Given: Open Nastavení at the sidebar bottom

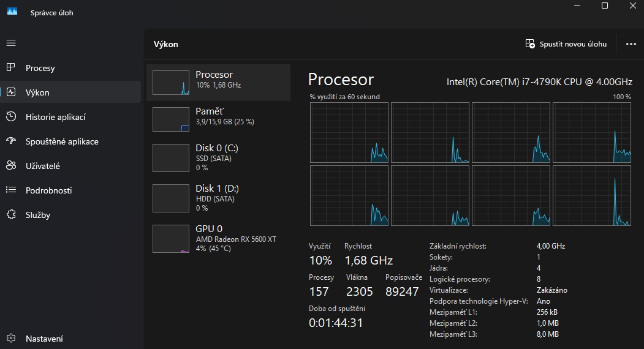Looking at the screenshot, I should 44,339.
